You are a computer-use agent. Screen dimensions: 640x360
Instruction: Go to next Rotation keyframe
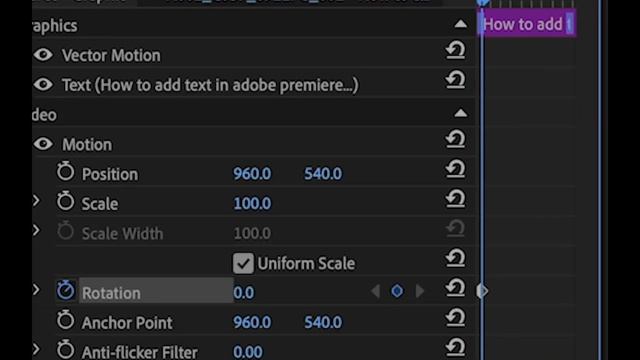[x=420, y=291]
